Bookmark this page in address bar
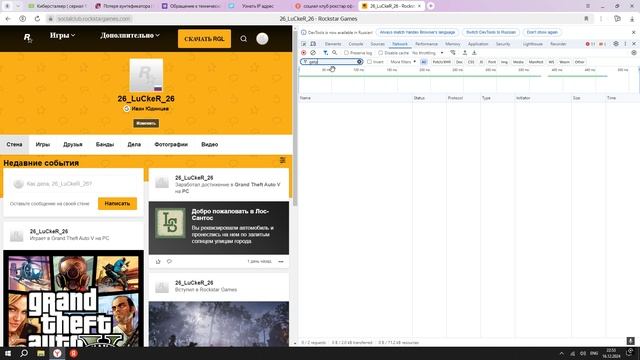640x360 pixels. click(x=587, y=19)
